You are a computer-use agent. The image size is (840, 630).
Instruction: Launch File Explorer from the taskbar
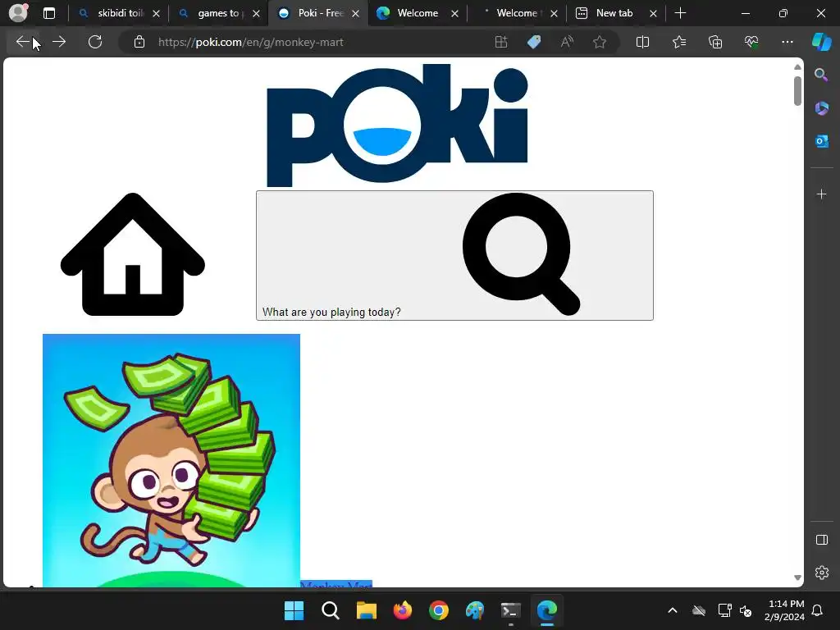click(367, 610)
